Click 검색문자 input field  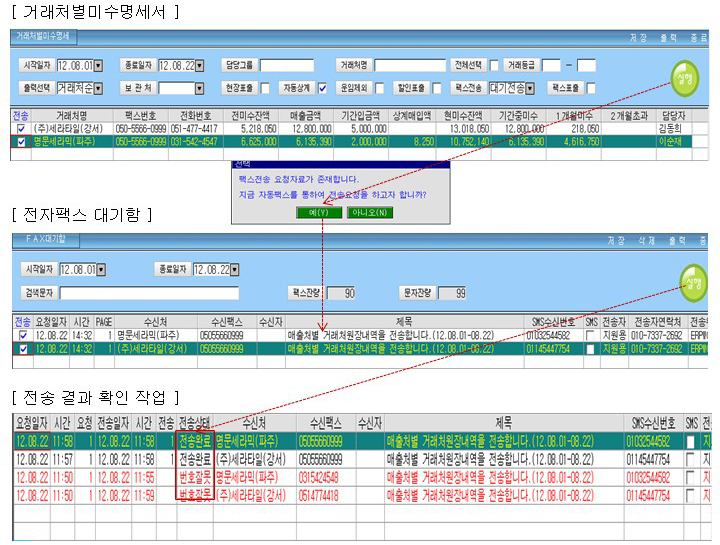pos(149,293)
